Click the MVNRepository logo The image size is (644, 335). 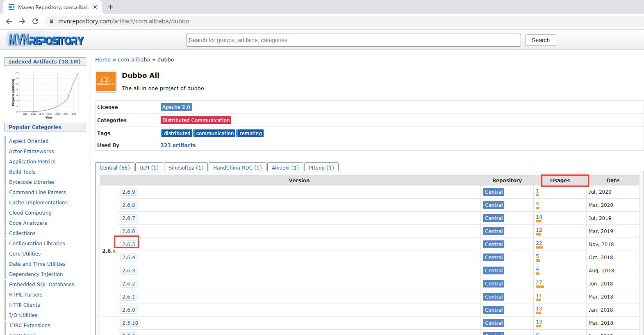click(46, 40)
